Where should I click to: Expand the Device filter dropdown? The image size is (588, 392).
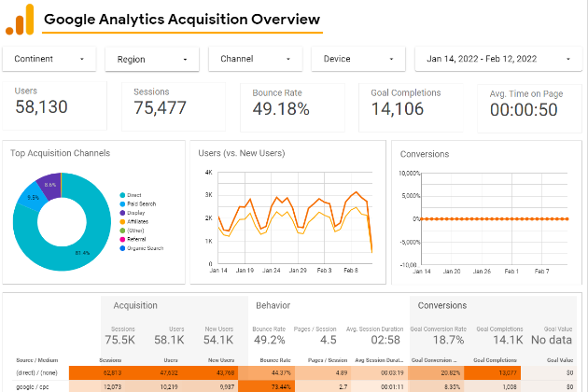358,59
